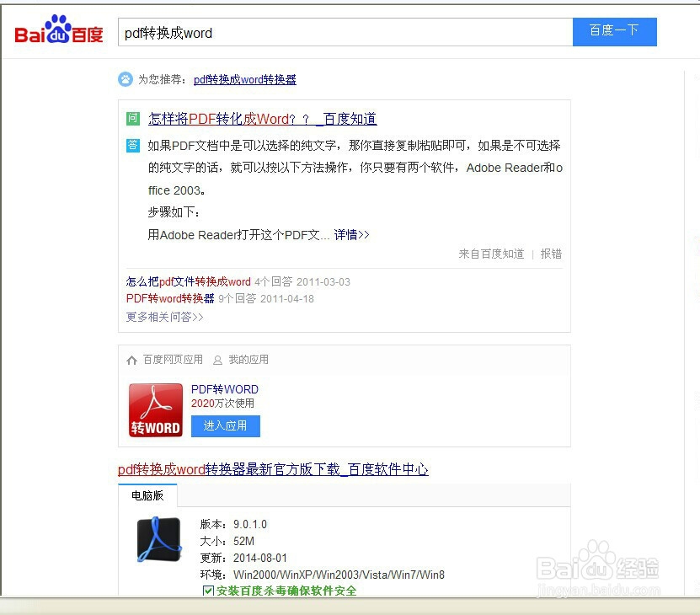Click 详情>> to read full answer
Screen dimensions: 700x615
(x=351, y=234)
